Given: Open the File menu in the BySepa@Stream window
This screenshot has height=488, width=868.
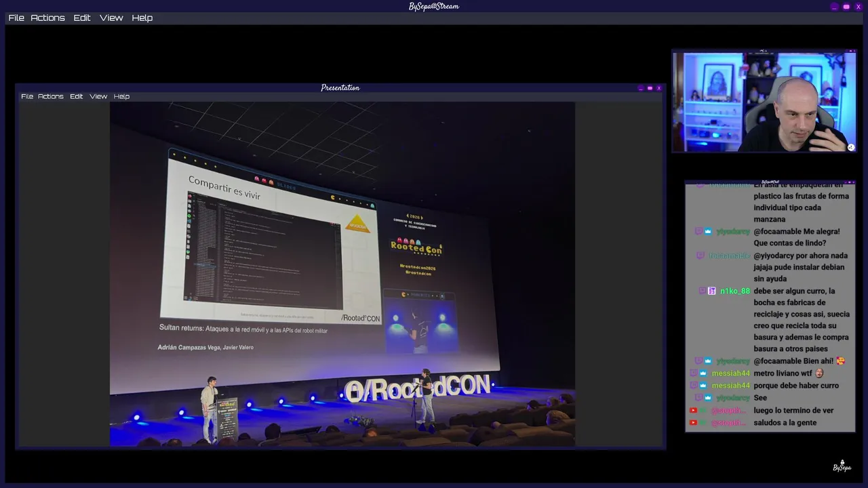Looking at the screenshot, I should click(x=16, y=18).
